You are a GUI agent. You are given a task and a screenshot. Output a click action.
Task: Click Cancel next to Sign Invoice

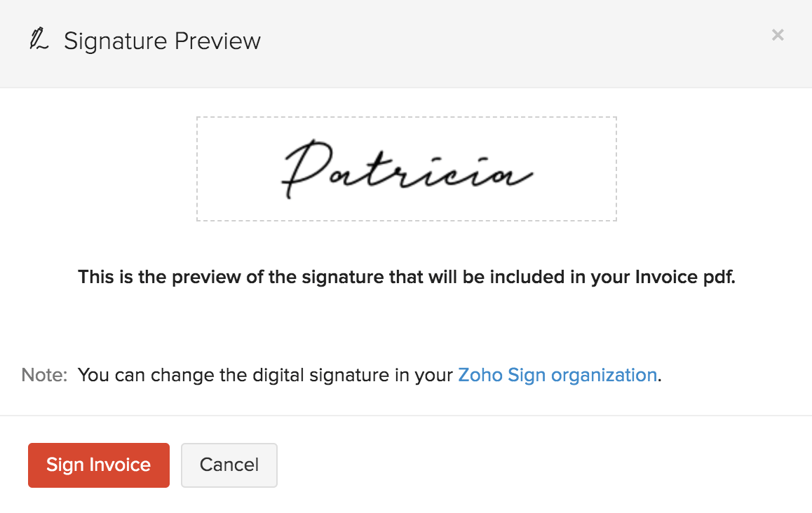[229, 465]
